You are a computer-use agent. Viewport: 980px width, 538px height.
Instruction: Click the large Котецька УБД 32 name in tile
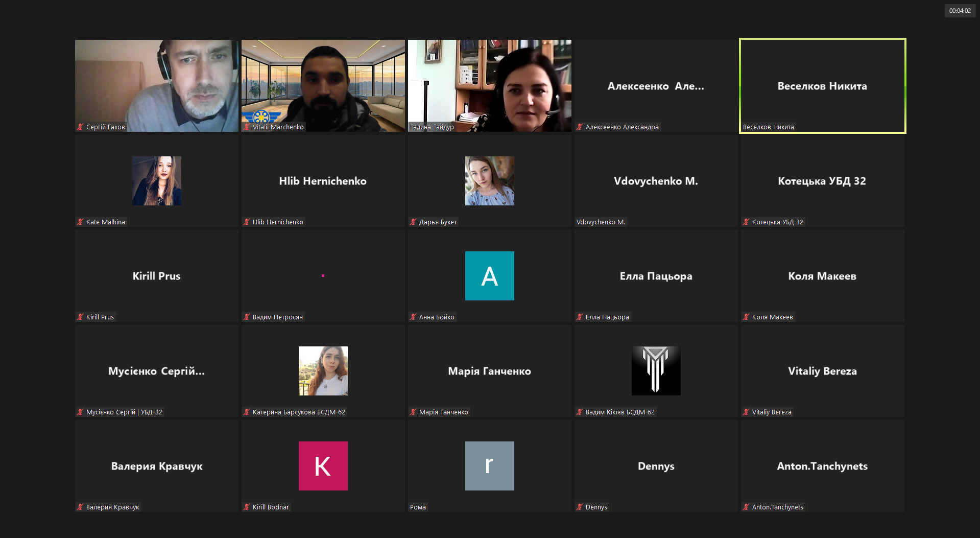click(822, 181)
